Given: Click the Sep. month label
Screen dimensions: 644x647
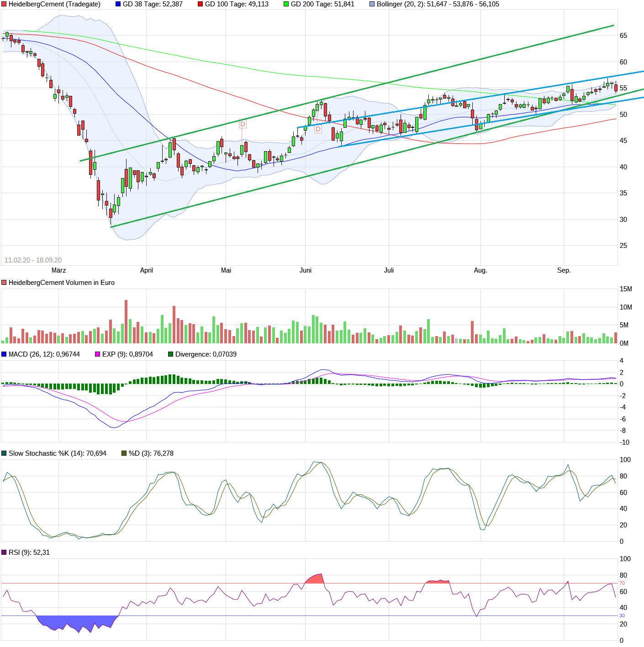Looking at the screenshot, I should click(565, 270).
